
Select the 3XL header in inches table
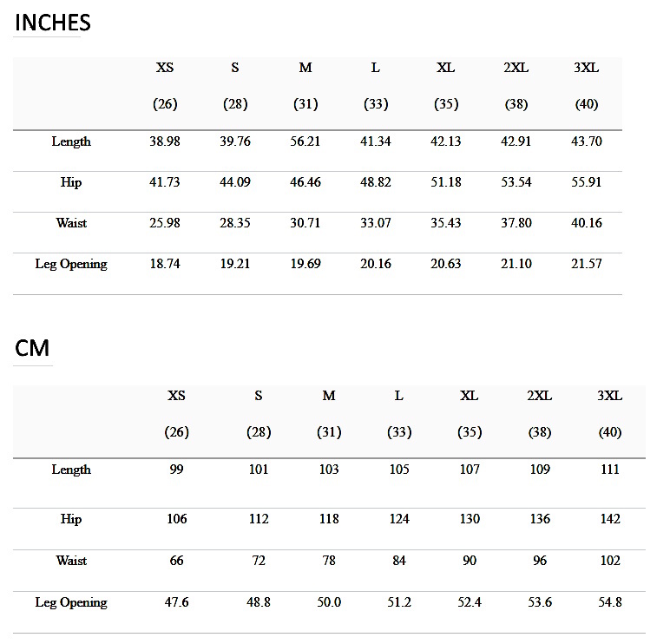587,68
